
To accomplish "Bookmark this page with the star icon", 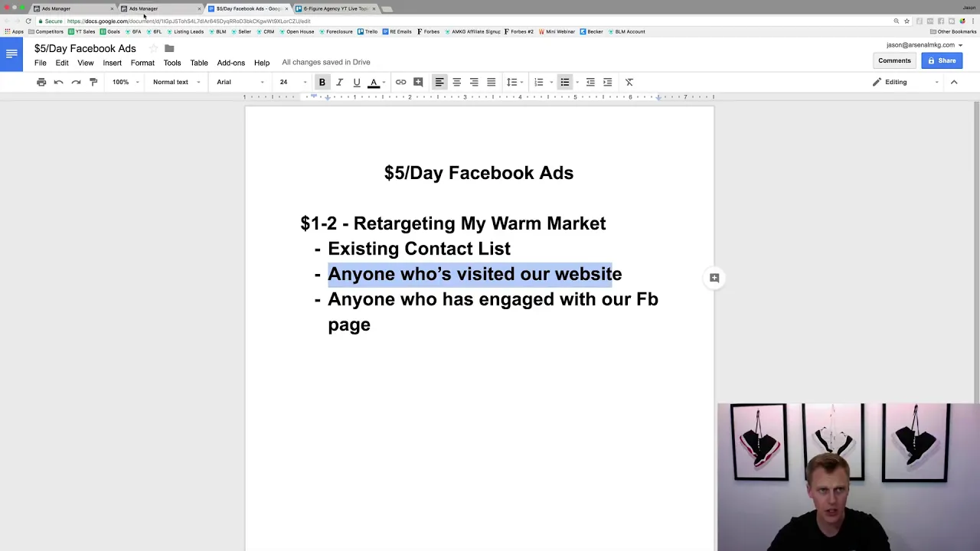I will tap(906, 21).
